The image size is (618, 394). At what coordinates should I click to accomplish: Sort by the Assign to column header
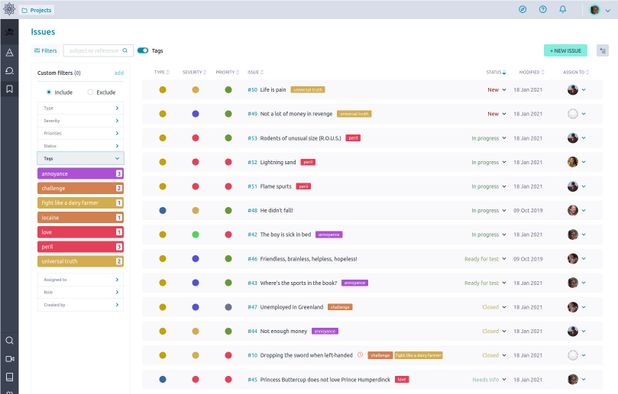576,72
